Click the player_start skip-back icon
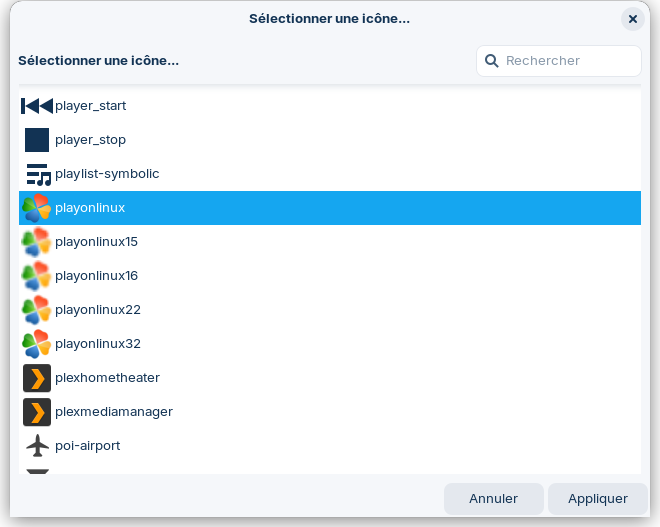The width and height of the screenshot is (660, 527). tap(37, 106)
